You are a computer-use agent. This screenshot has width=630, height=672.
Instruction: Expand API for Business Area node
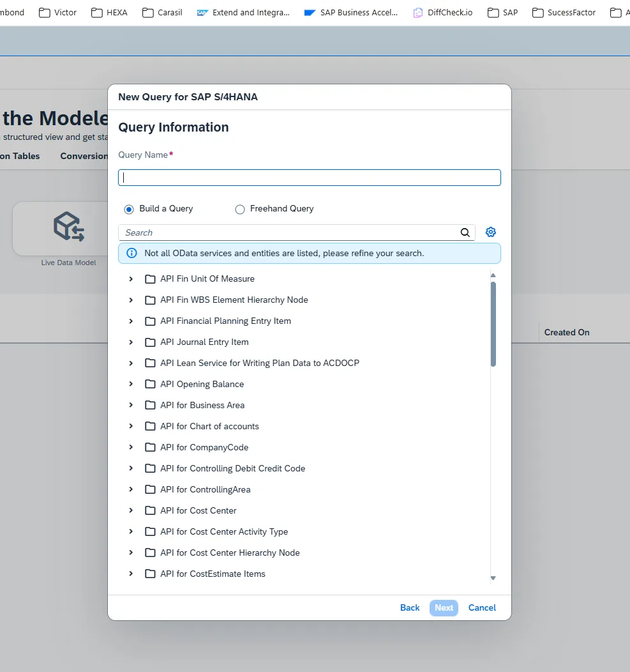pyautogui.click(x=131, y=405)
